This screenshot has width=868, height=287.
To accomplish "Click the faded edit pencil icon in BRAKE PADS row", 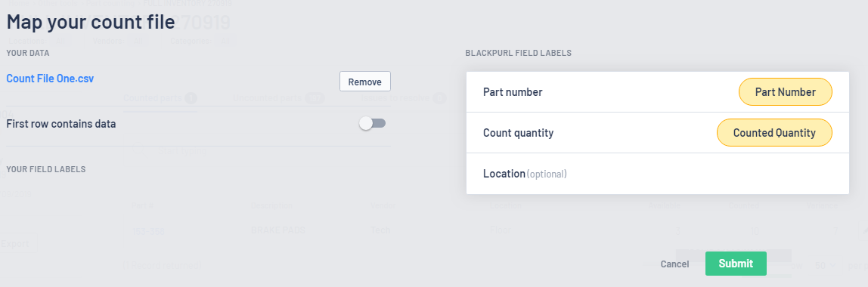I will (863, 230).
